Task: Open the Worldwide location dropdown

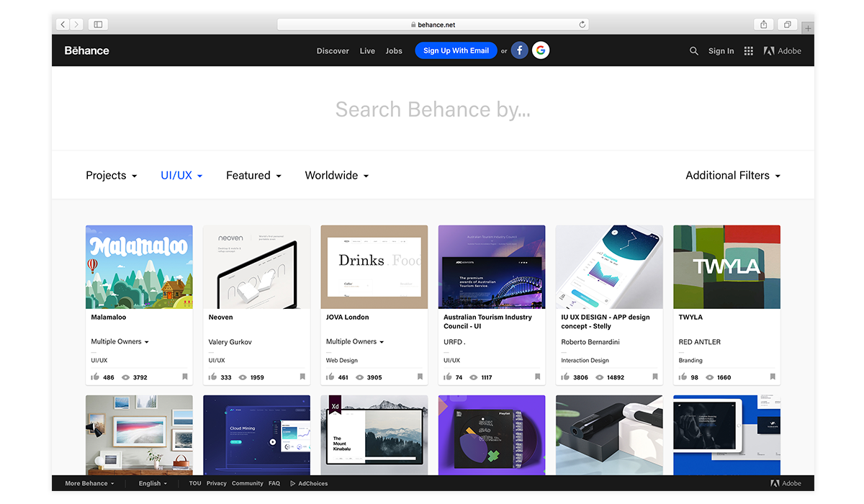Action: pyautogui.click(x=336, y=176)
